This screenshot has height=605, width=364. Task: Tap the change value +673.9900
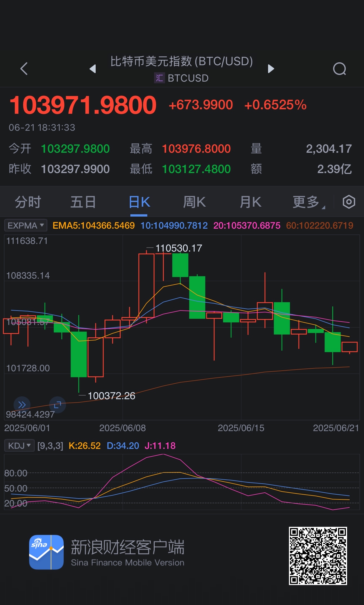pos(201,105)
